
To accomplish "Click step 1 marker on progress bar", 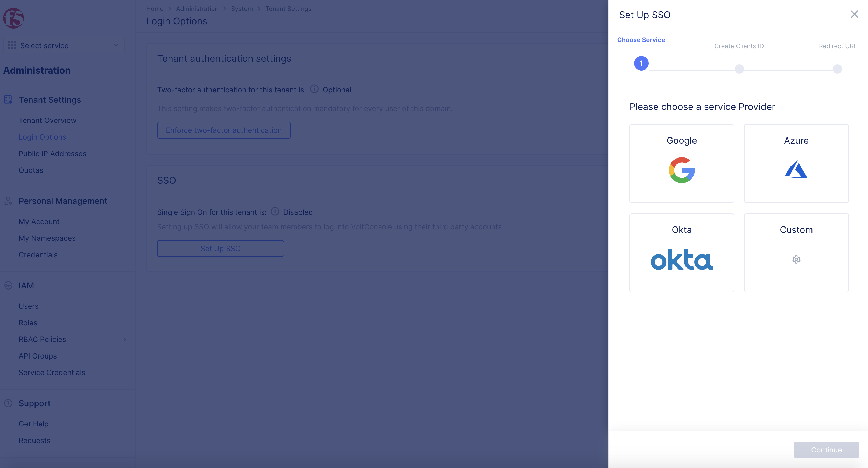I will point(641,63).
